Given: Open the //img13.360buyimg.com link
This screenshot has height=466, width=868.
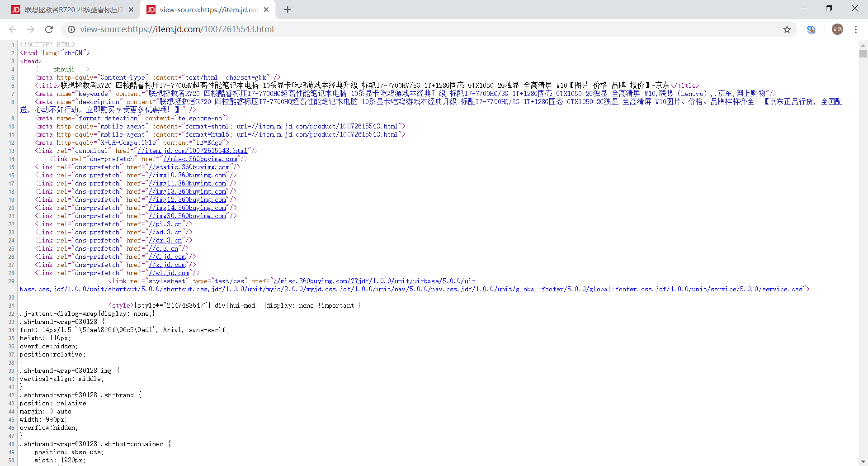Looking at the screenshot, I should (187, 191).
